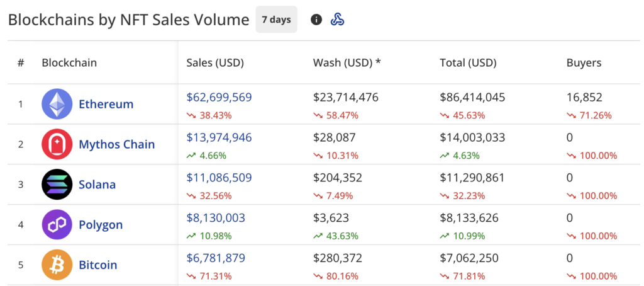Screen dimensions: 644x286
Task: Click the Ethereum logo icon
Action: coord(57,104)
